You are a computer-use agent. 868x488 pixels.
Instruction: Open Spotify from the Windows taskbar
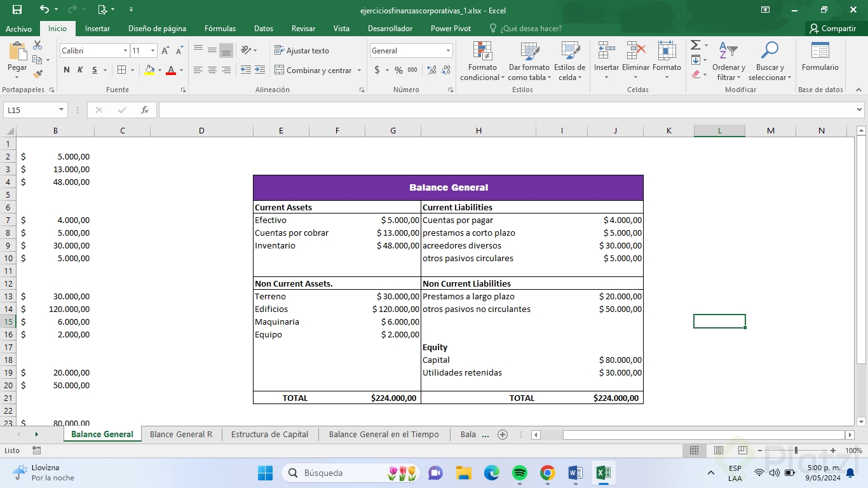(520, 473)
